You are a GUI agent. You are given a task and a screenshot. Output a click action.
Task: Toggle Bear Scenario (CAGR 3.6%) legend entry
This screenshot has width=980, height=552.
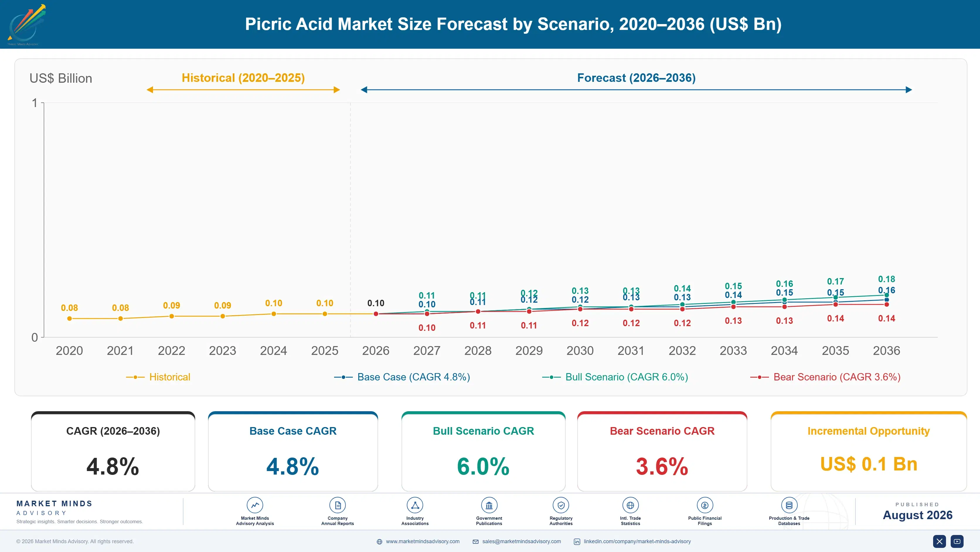point(825,377)
